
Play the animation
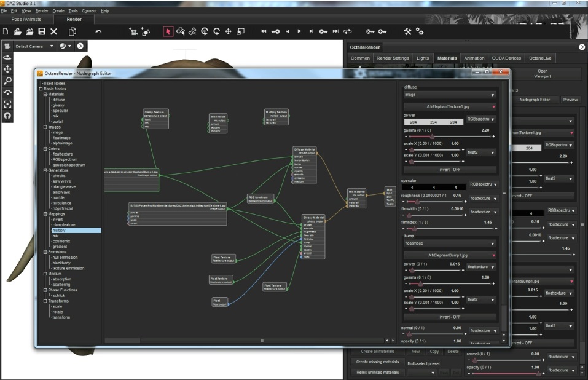click(x=299, y=31)
